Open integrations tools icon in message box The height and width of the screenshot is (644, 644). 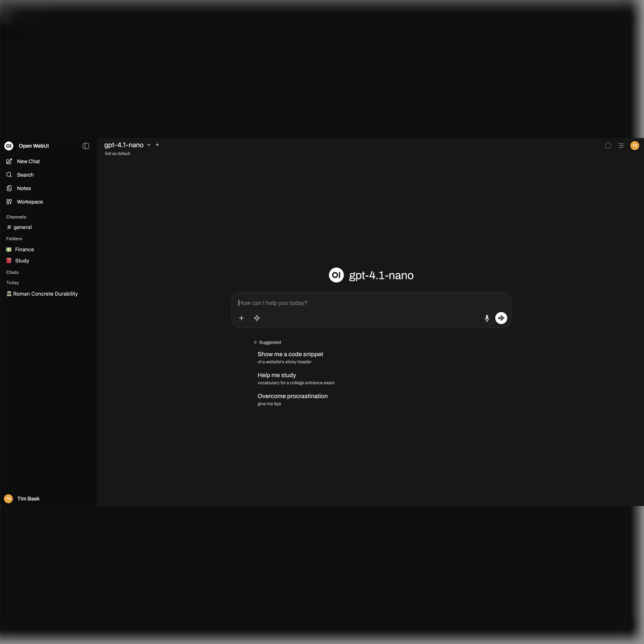[x=257, y=318]
